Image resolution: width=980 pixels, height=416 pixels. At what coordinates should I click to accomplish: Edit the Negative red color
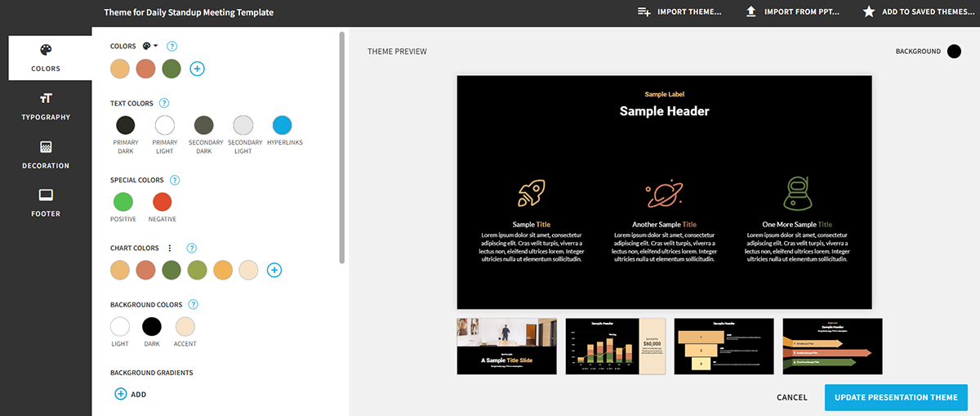coord(163,202)
